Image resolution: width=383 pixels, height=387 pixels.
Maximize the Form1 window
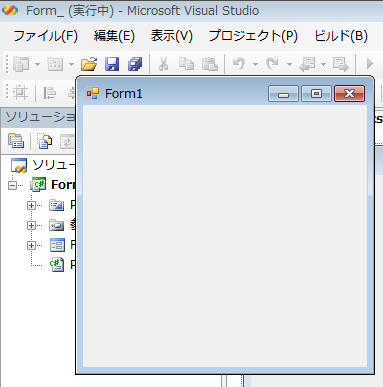[316, 93]
